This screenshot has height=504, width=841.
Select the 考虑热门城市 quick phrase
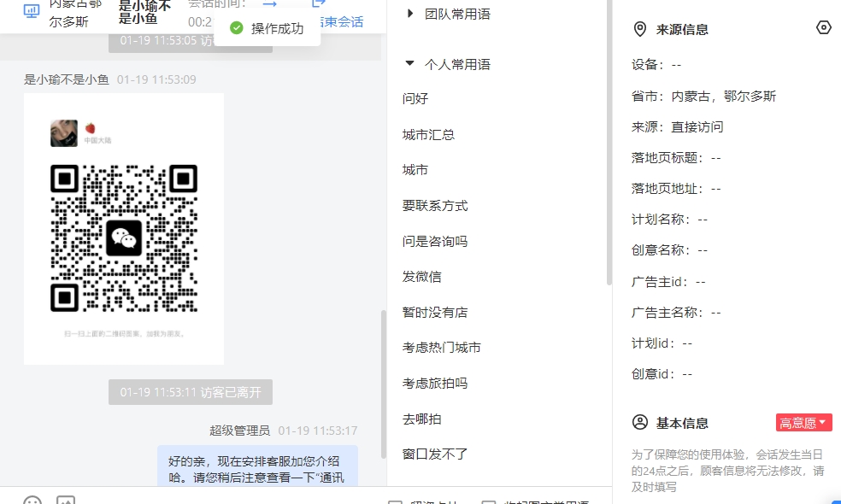[x=441, y=348]
